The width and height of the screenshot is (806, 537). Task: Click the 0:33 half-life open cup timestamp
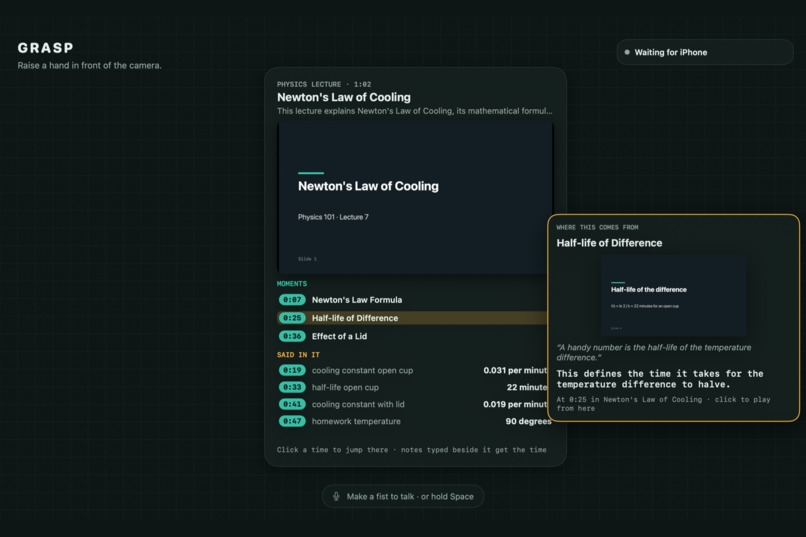292,387
